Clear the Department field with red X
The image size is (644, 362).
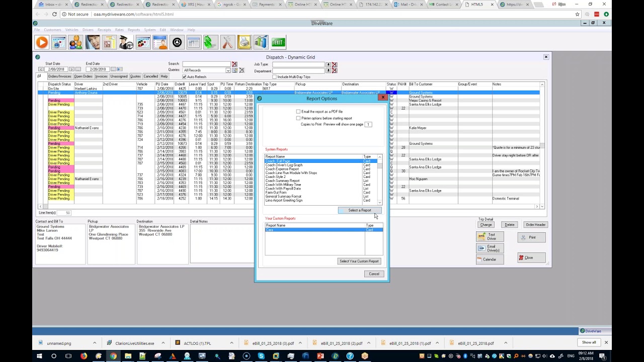point(334,70)
